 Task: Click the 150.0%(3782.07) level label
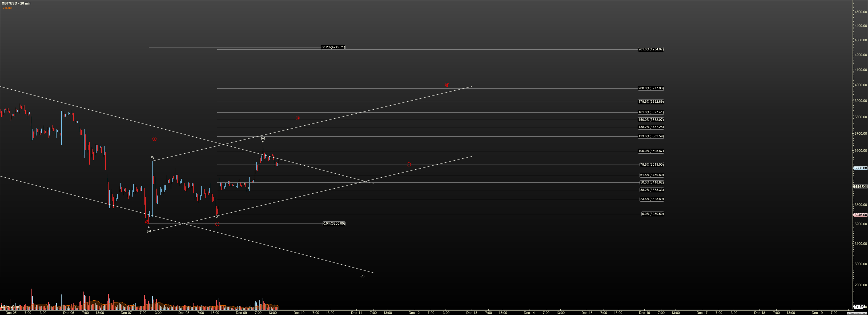tap(651, 120)
